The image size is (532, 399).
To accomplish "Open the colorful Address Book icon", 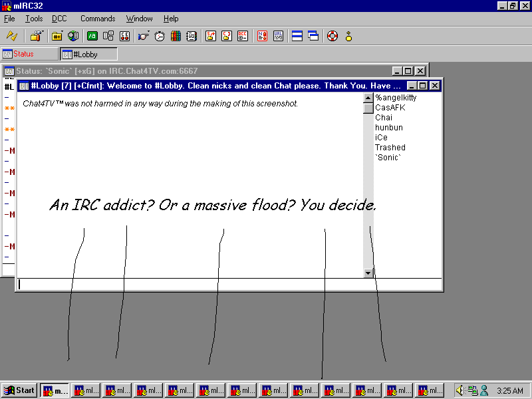I will point(176,36).
